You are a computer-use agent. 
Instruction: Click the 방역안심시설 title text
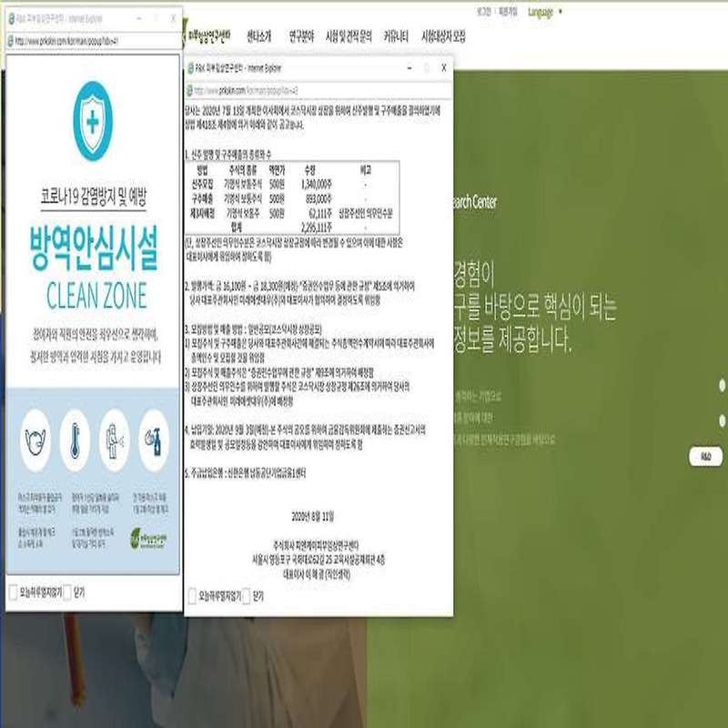94,248
